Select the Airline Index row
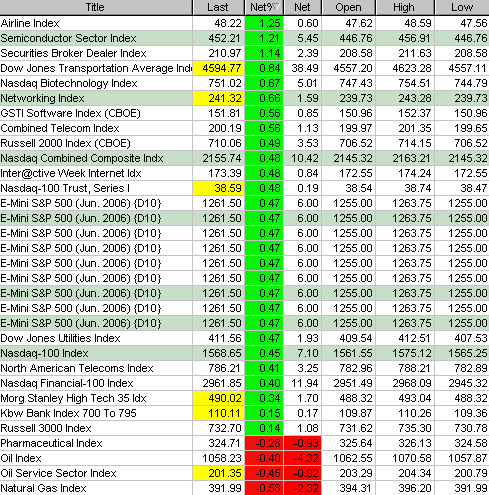The image size is (489, 495). pos(244,23)
